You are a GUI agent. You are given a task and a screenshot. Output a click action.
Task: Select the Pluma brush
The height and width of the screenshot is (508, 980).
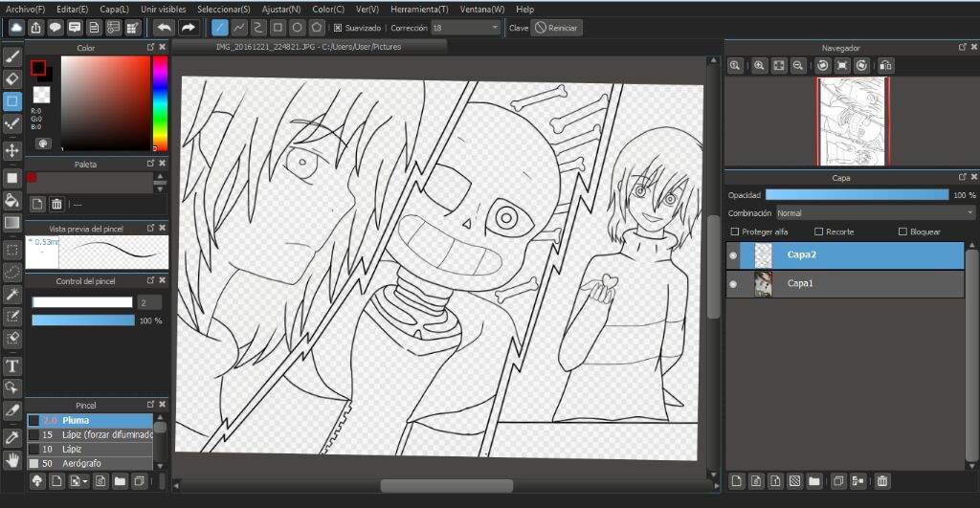(x=90, y=421)
